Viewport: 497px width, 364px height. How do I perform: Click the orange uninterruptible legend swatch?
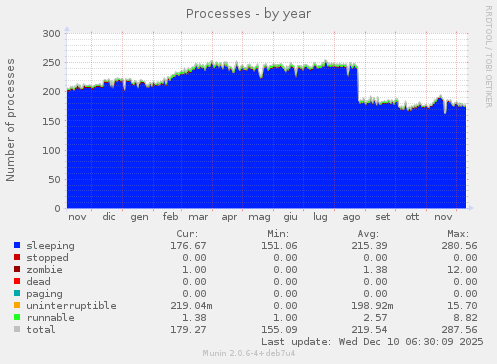17,305
